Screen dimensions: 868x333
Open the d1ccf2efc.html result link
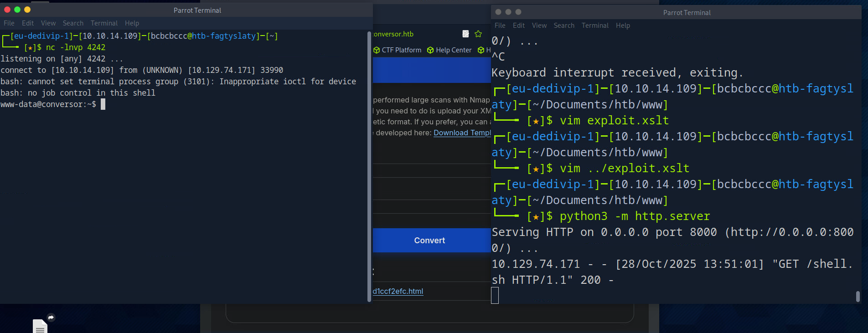point(398,291)
